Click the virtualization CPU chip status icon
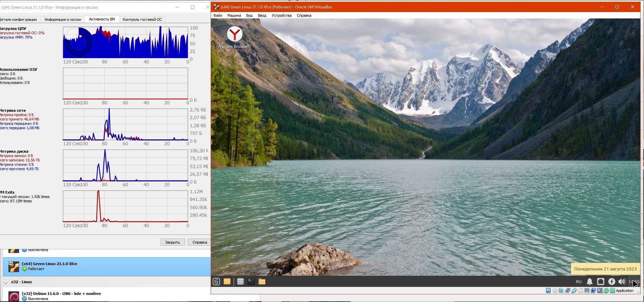 [600, 291]
